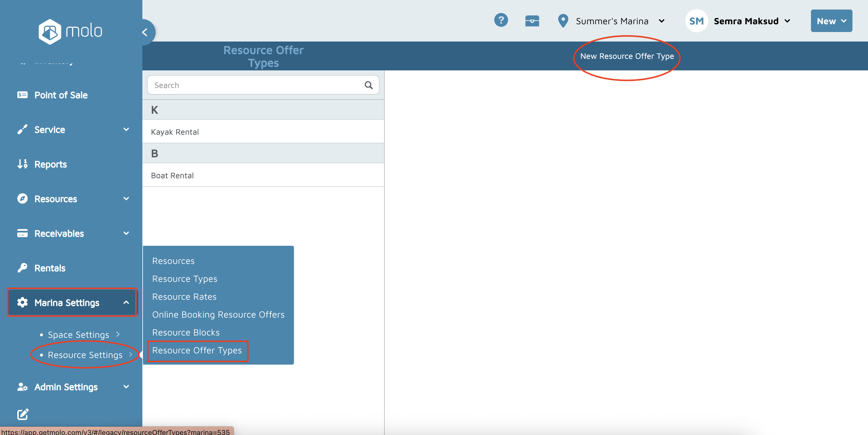Viewport: 868px width, 435px height.
Task: Click the SM user avatar
Action: [696, 21]
